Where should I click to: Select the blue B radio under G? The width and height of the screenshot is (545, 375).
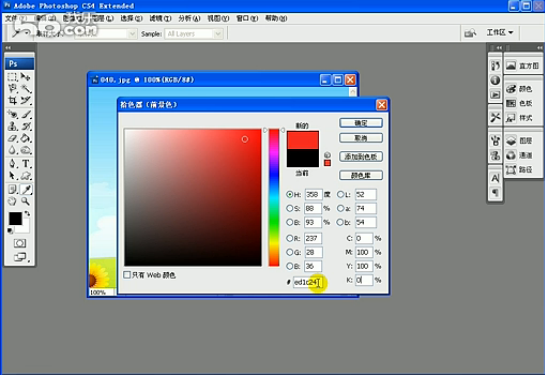click(x=289, y=266)
